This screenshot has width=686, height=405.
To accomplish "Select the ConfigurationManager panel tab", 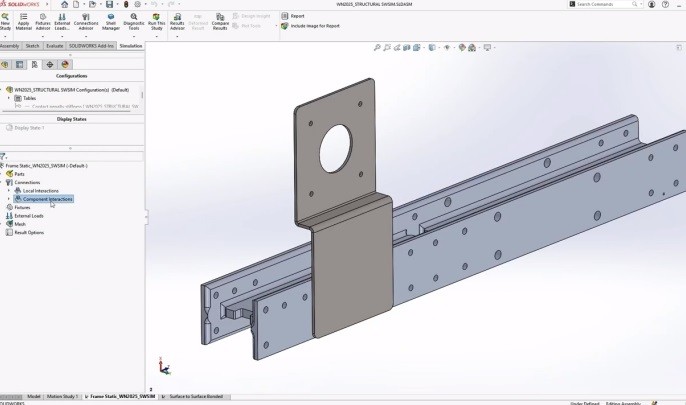I will pyautogui.click(x=35, y=65).
